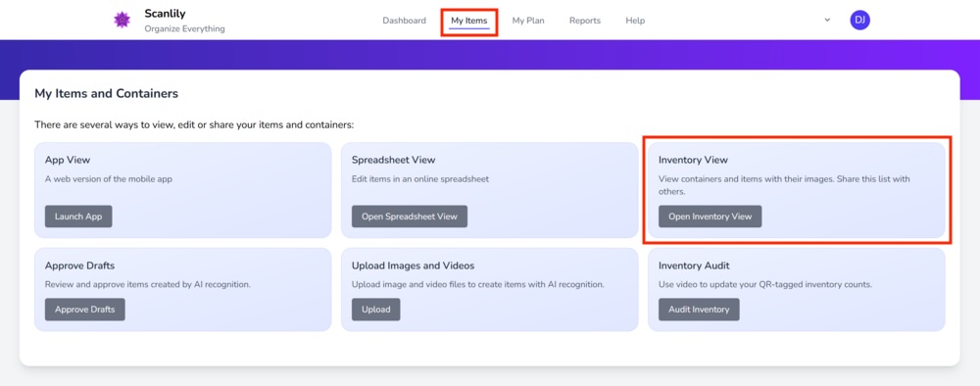Image resolution: width=980 pixels, height=386 pixels.
Task: Click the Launch App button
Action: pos(78,217)
